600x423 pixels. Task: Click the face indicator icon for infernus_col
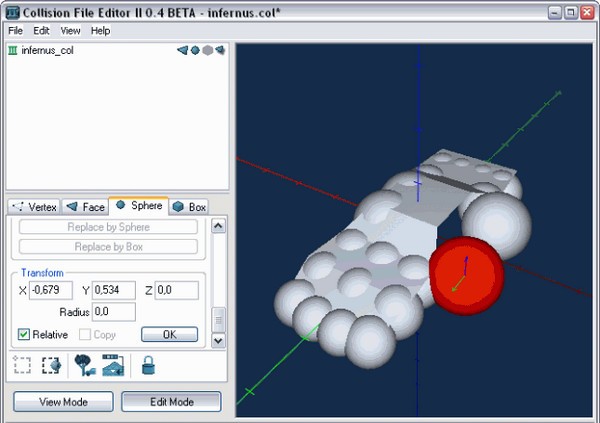[x=183, y=50]
